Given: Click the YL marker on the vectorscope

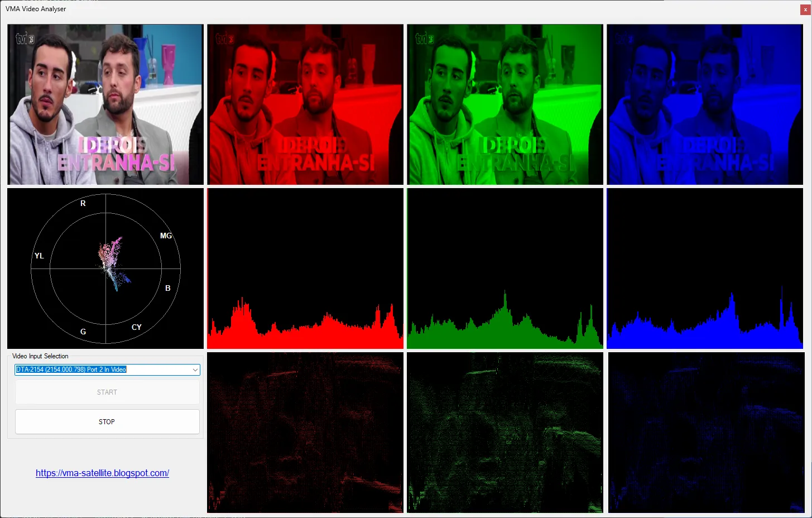Looking at the screenshot, I should click(39, 256).
